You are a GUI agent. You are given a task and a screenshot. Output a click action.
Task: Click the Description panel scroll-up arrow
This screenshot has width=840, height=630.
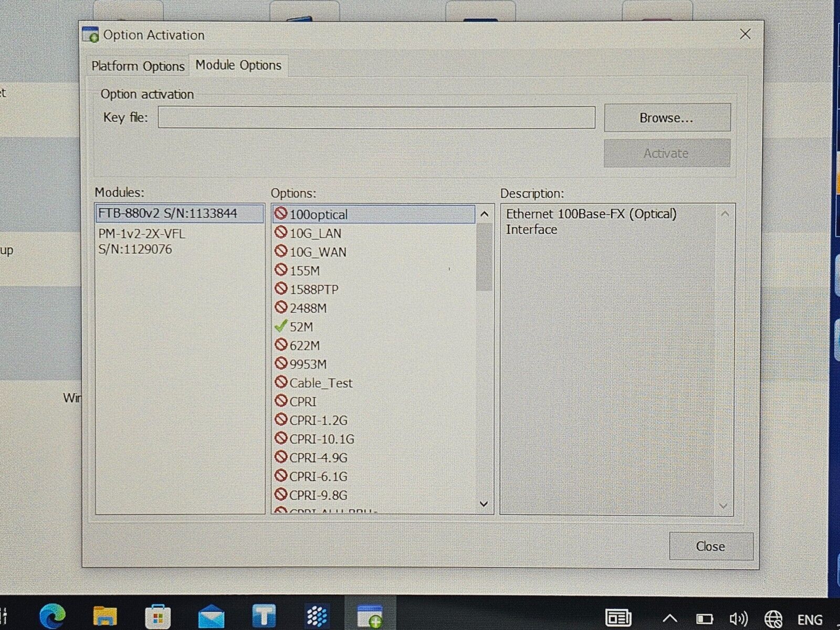click(724, 214)
